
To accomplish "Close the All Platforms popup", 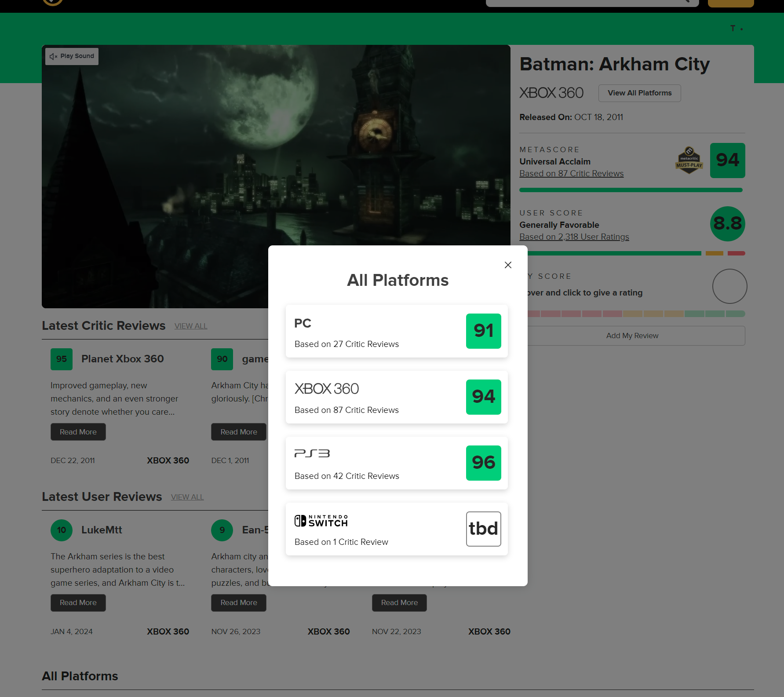I will pos(508,265).
